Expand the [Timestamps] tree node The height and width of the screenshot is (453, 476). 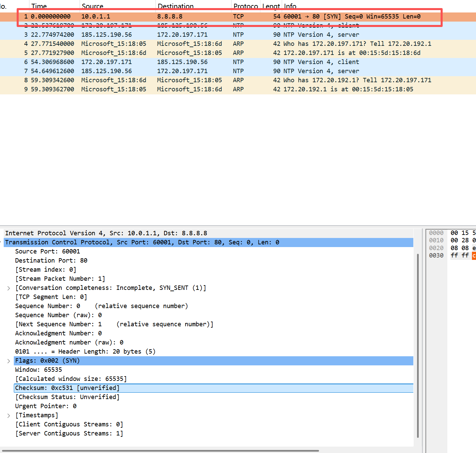(9, 416)
